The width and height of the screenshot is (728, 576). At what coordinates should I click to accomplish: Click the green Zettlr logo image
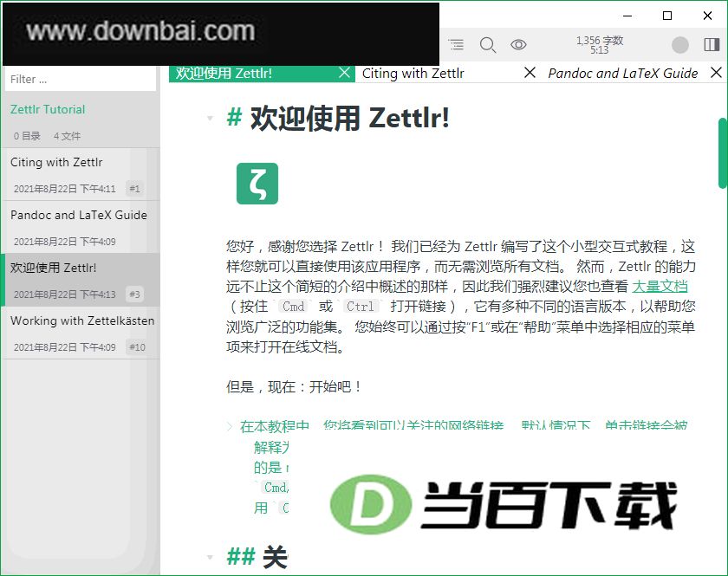click(x=257, y=184)
